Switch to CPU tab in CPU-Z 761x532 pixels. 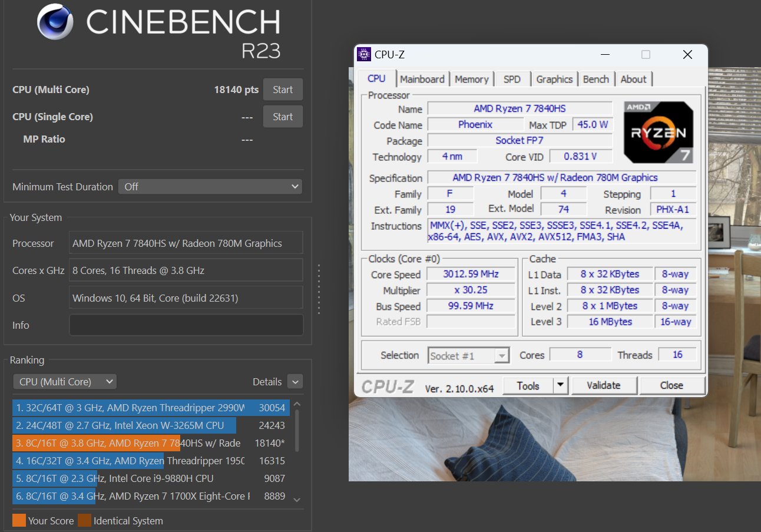pos(376,78)
